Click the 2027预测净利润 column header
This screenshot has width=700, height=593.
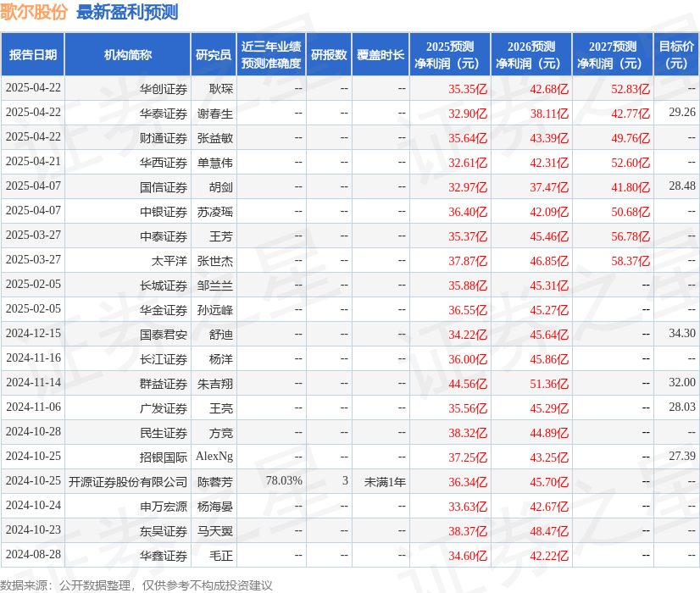612,55
